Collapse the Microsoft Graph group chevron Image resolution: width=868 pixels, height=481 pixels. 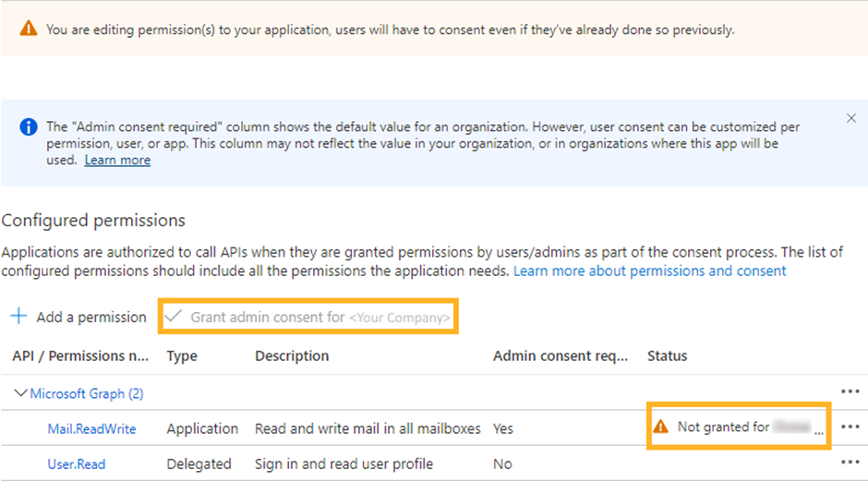pos(20,393)
